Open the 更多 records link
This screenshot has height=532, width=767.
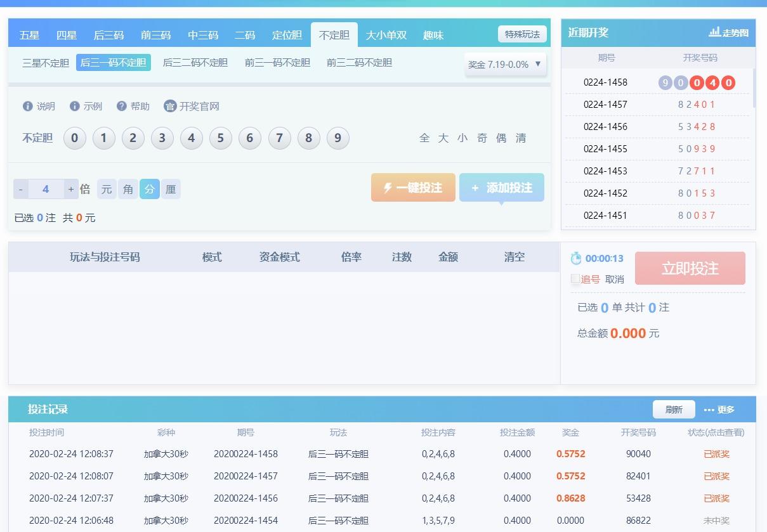719,410
